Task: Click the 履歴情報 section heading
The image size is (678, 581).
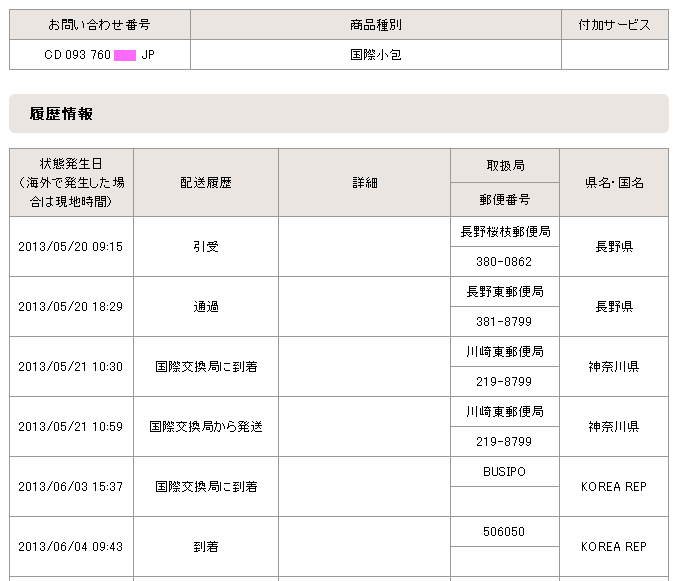Action: [61, 114]
